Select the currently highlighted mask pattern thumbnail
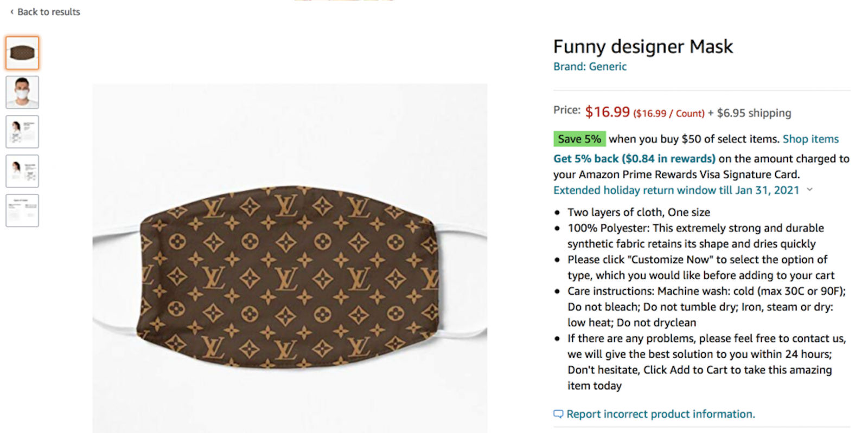Screen dimensions: 868x433 (x=22, y=53)
